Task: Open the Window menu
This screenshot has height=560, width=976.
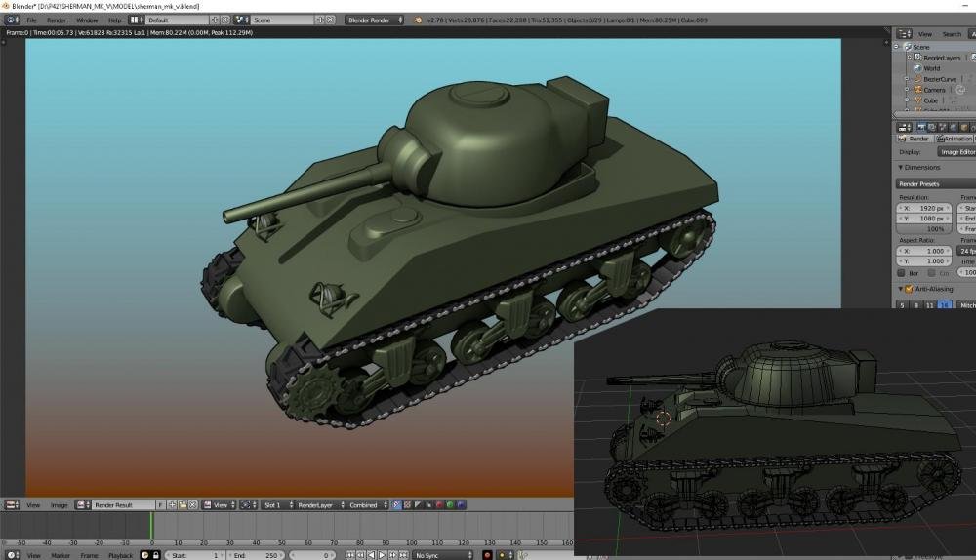Action: (87, 20)
